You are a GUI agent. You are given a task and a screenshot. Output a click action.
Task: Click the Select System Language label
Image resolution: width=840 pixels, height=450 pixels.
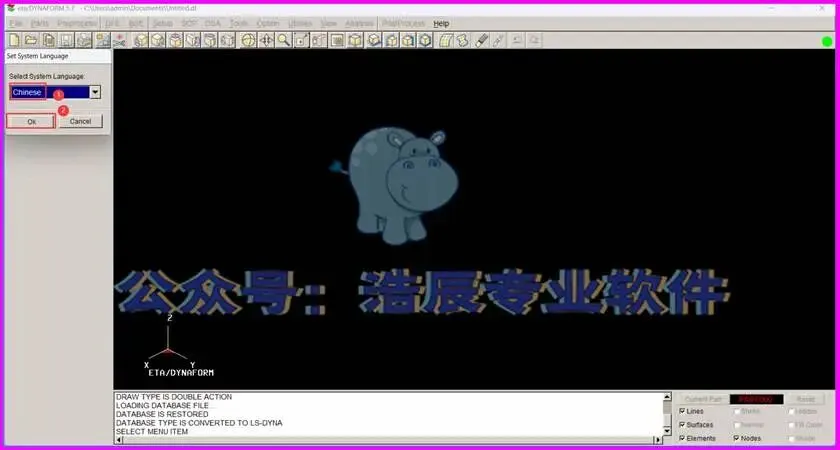(47, 77)
